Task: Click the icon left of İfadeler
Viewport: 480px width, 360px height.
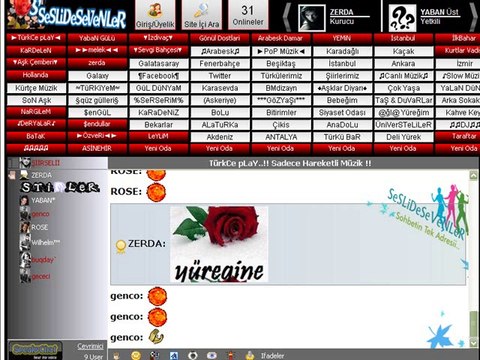Action: tap(250, 356)
